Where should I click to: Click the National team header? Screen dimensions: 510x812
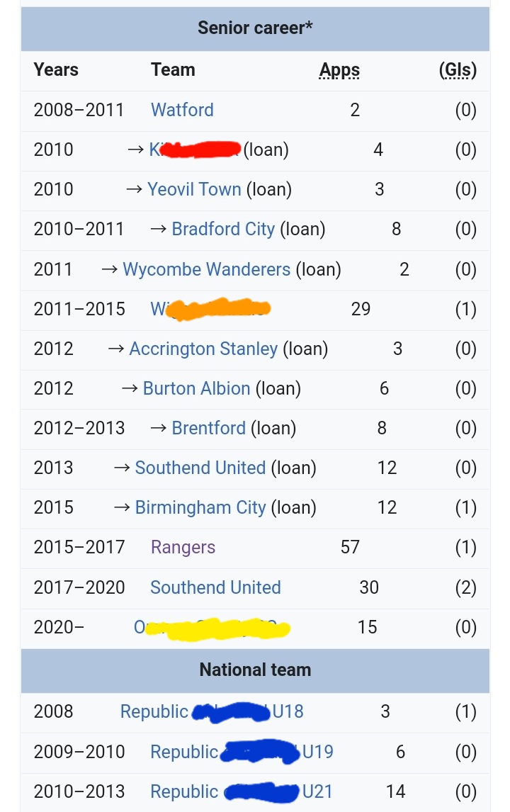click(x=255, y=670)
